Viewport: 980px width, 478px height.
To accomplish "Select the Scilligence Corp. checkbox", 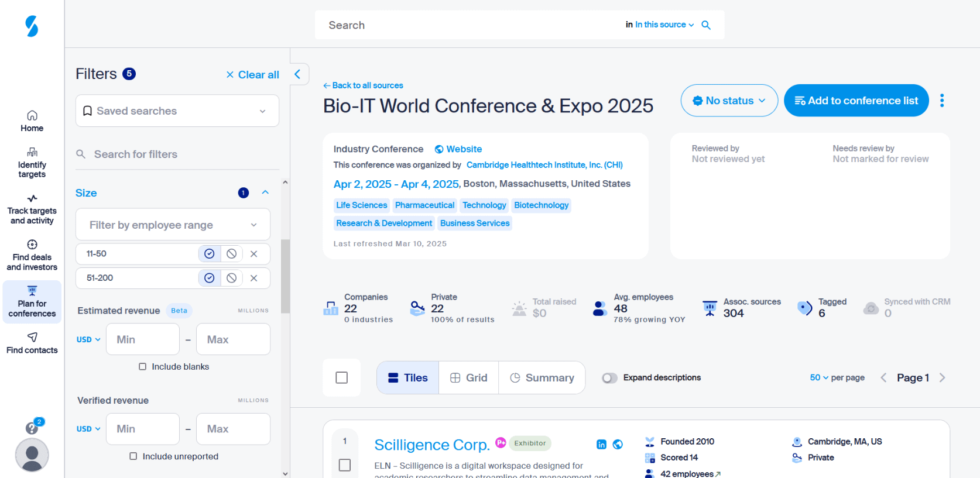I will pos(345,465).
